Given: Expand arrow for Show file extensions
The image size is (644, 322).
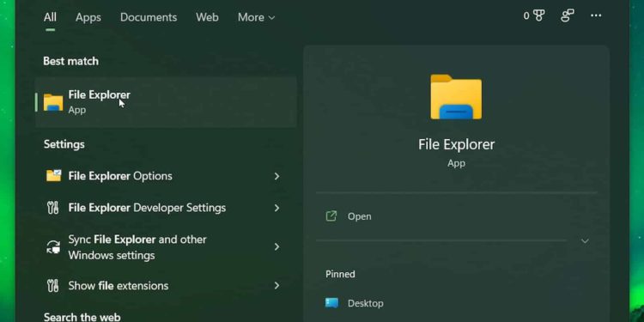Looking at the screenshot, I should click(276, 285).
